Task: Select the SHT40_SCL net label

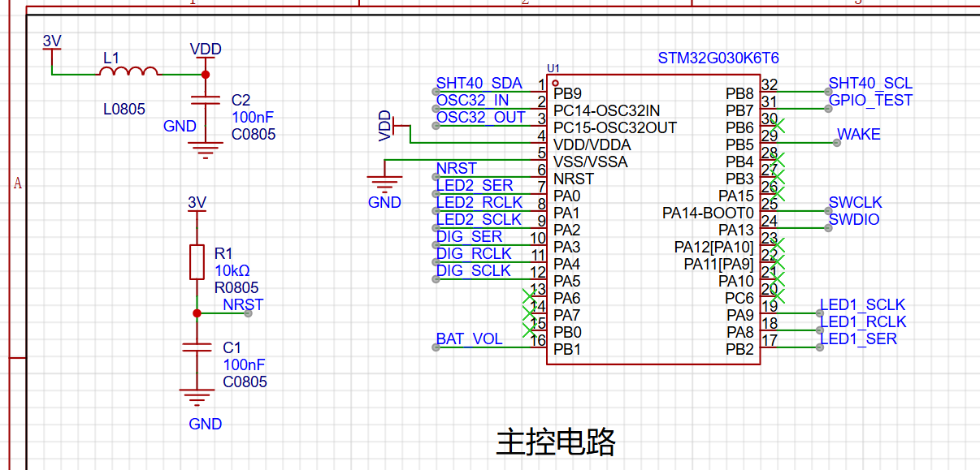Action: point(870,83)
